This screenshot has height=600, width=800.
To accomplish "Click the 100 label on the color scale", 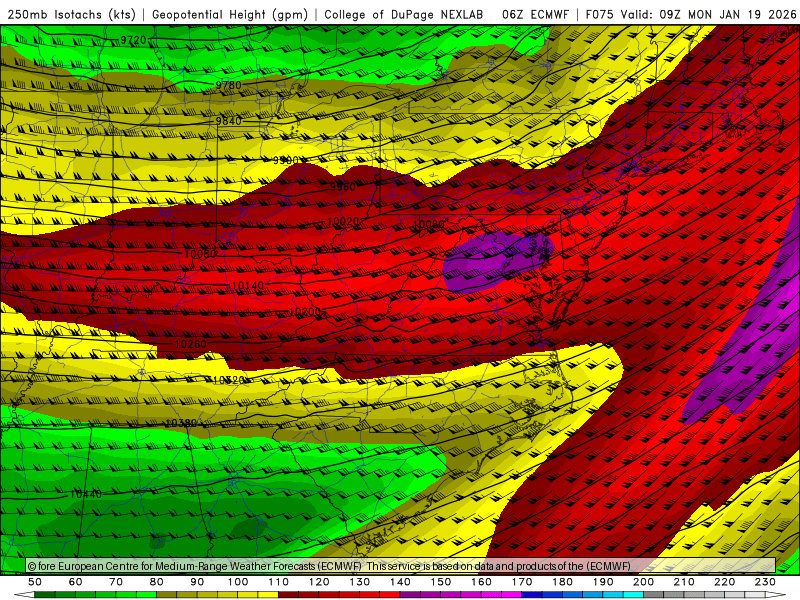I will click(x=238, y=582).
